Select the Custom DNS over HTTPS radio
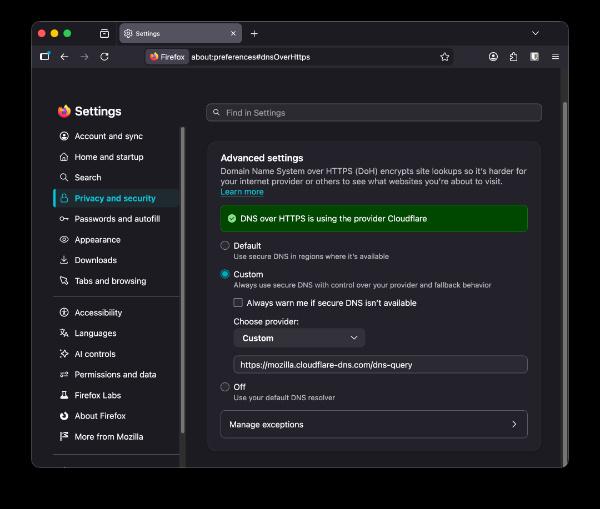This screenshot has width=600, height=509. [x=225, y=274]
